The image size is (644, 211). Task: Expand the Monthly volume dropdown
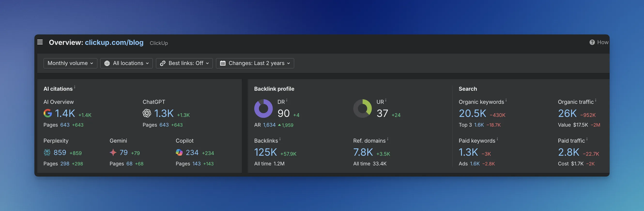(x=70, y=63)
